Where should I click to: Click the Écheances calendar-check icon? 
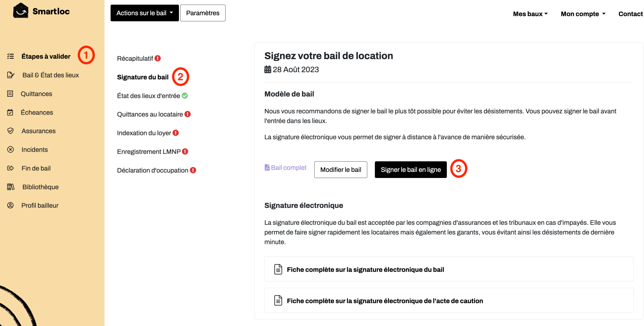coord(10,112)
